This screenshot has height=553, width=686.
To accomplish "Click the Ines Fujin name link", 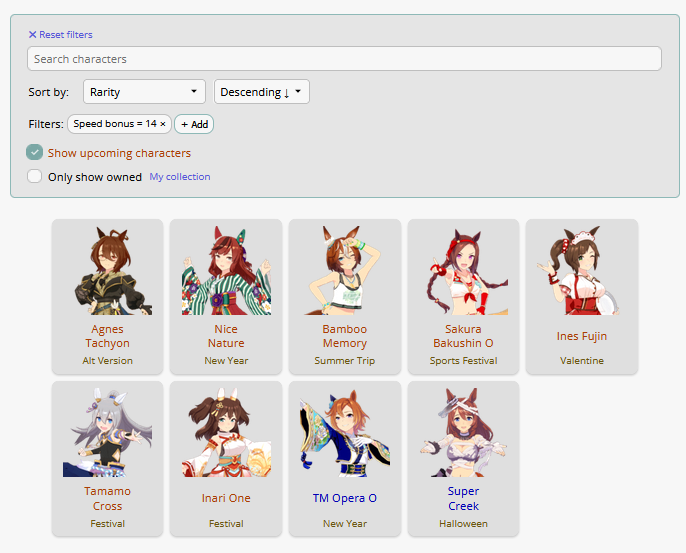I will click(581, 336).
